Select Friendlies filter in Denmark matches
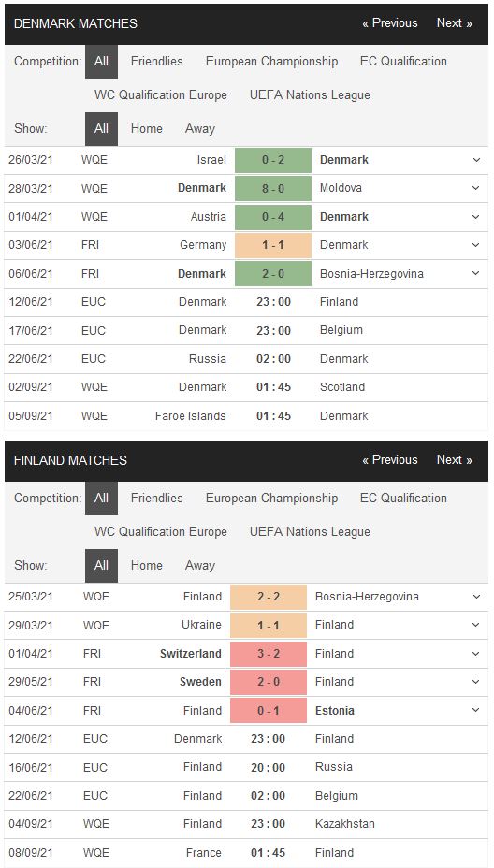This screenshot has height=868, width=494. click(157, 62)
